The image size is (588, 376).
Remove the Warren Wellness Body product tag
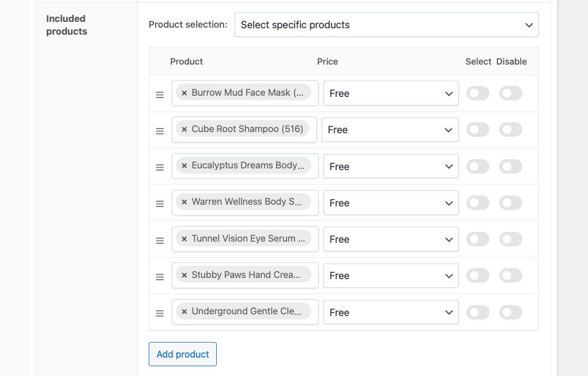[184, 202]
